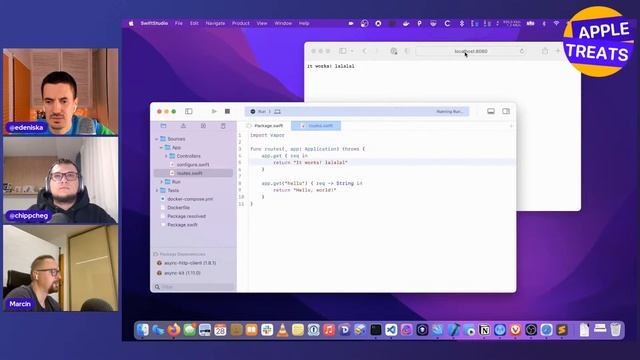Open the Trash in the Dock
This screenshot has height=360, width=640.
coord(616,330)
